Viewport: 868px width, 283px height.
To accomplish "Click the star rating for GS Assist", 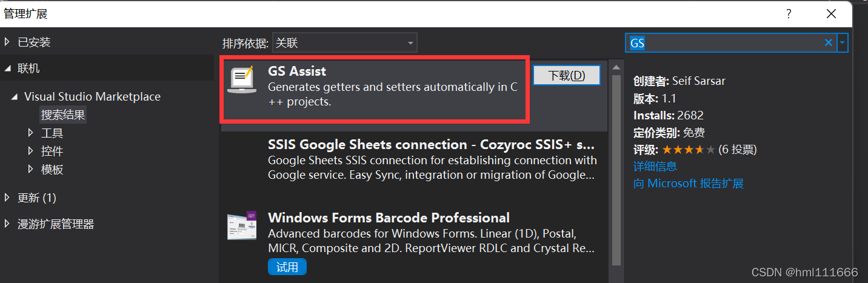I will (689, 149).
